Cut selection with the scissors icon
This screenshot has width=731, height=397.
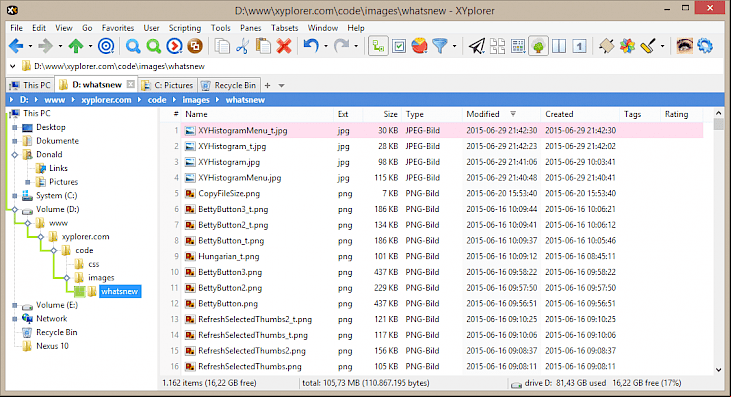[242, 46]
